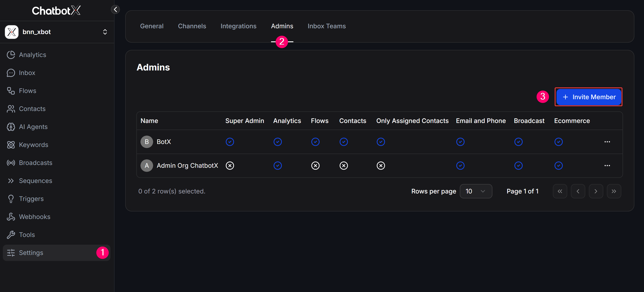644x292 pixels.
Task: Click the Admin Org ChatbotX name text
Action: tap(187, 166)
